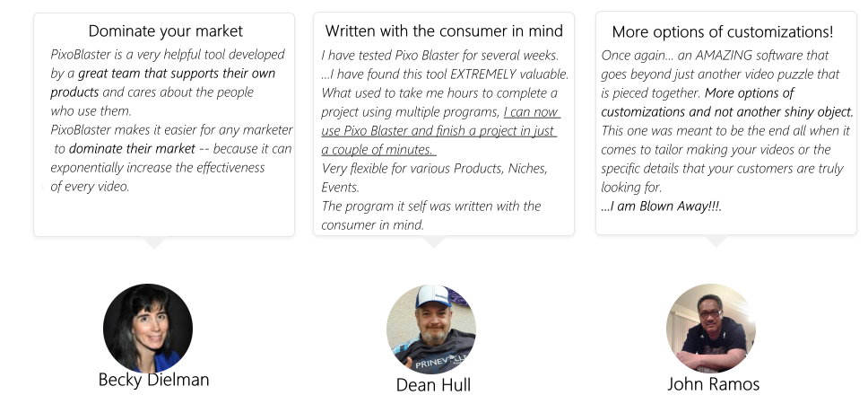Screen dimensions: 868x404
Task: Click Becky Dielman's profile photo
Action: (148, 328)
